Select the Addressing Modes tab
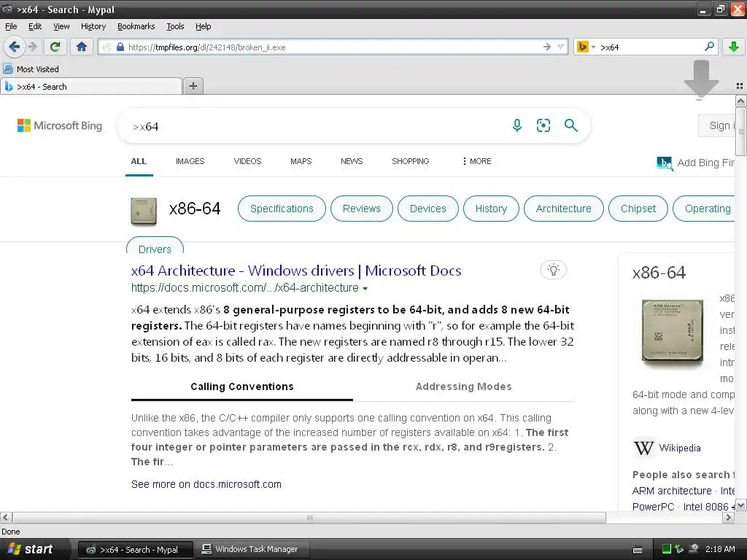The height and width of the screenshot is (560, 747). [463, 386]
